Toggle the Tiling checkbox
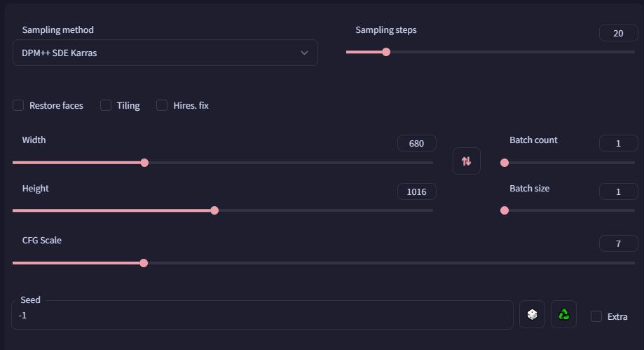The height and width of the screenshot is (350, 644). [106, 105]
